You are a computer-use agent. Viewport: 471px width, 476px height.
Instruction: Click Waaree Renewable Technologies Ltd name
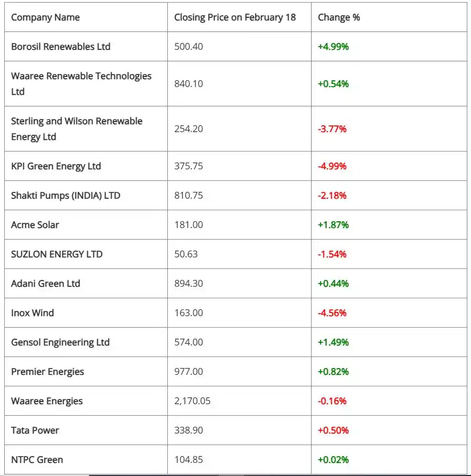pyautogui.click(x=81, y=83)
